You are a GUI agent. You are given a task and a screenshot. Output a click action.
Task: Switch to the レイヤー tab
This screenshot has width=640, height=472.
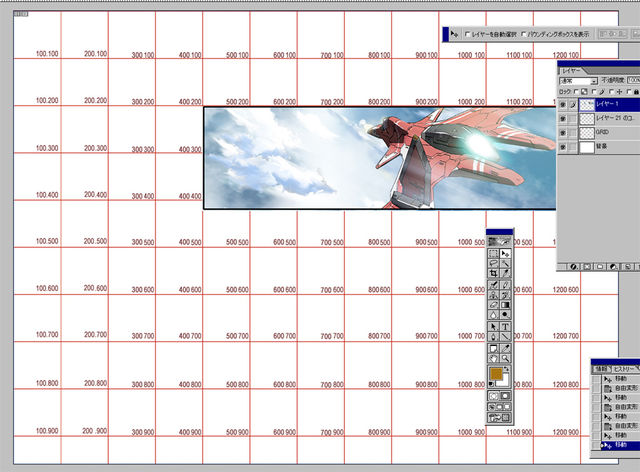click(x=571, y=71)
